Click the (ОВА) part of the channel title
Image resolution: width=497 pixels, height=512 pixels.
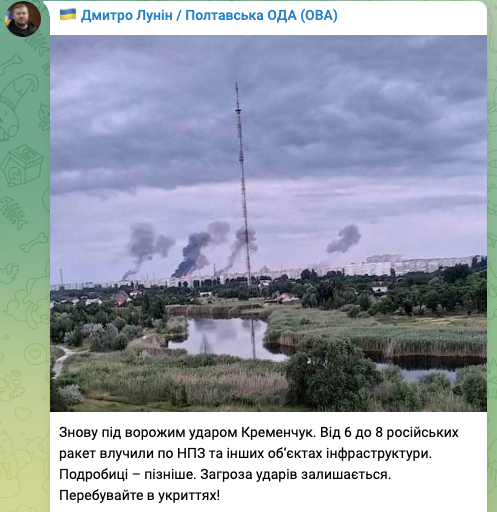pos(319,15)
